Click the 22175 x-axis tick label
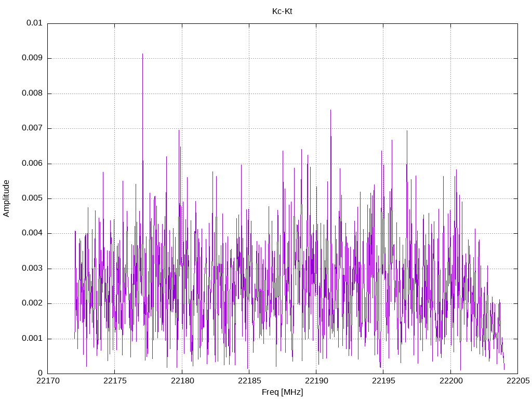The image size is (532, 399). [x=115, y=381]
